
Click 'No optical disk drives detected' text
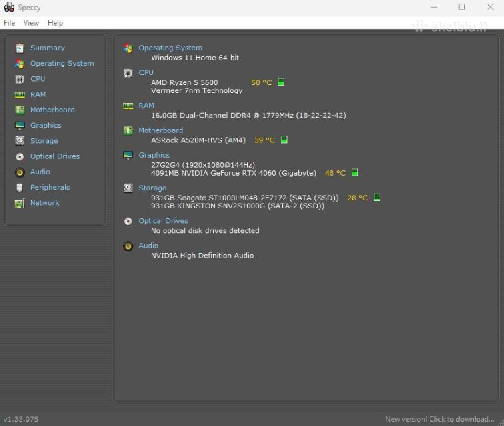coord(205,231)
